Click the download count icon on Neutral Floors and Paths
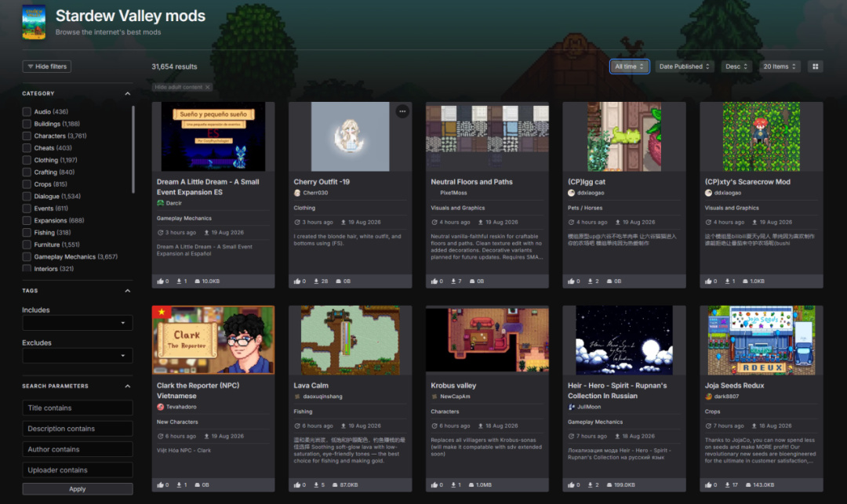Image resolution: width=847 pixels, height=504 pixels. tap(453, 281)
